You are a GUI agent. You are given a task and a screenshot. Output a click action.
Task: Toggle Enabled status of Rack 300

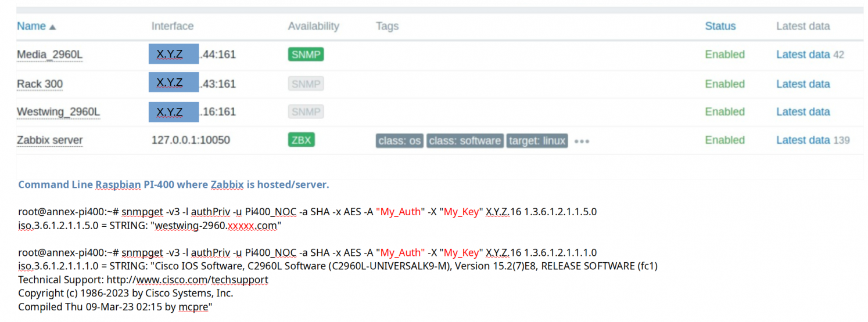click(x=724, y=84)
